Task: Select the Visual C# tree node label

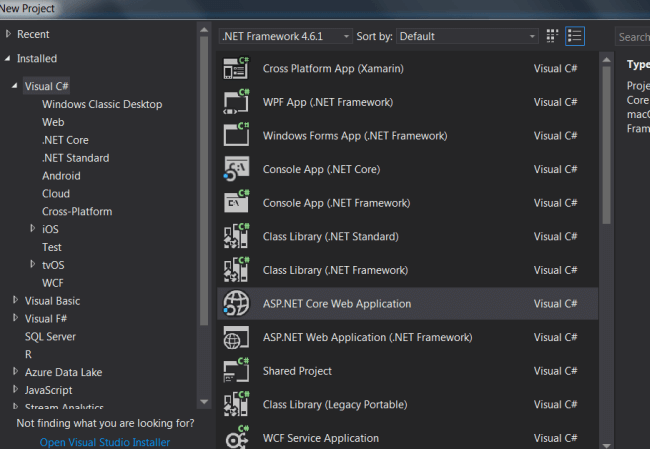Action: [46, 86]
